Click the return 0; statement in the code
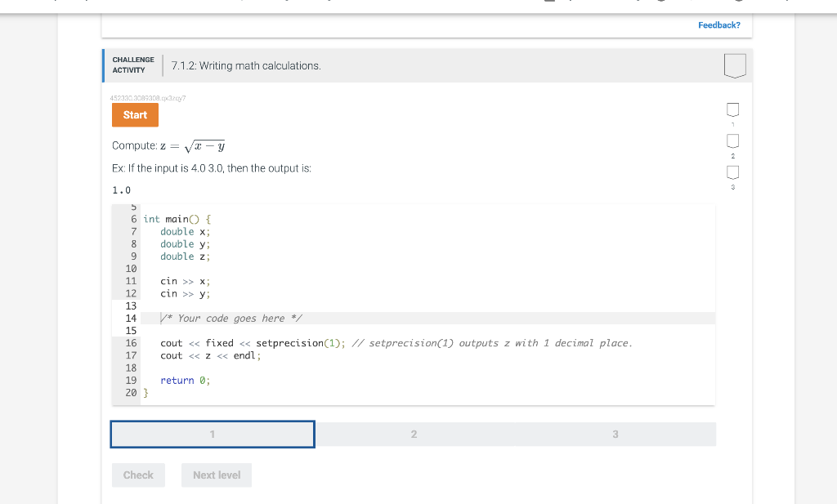The height and width of the screenshot is (504, 837). pos(183,380)
